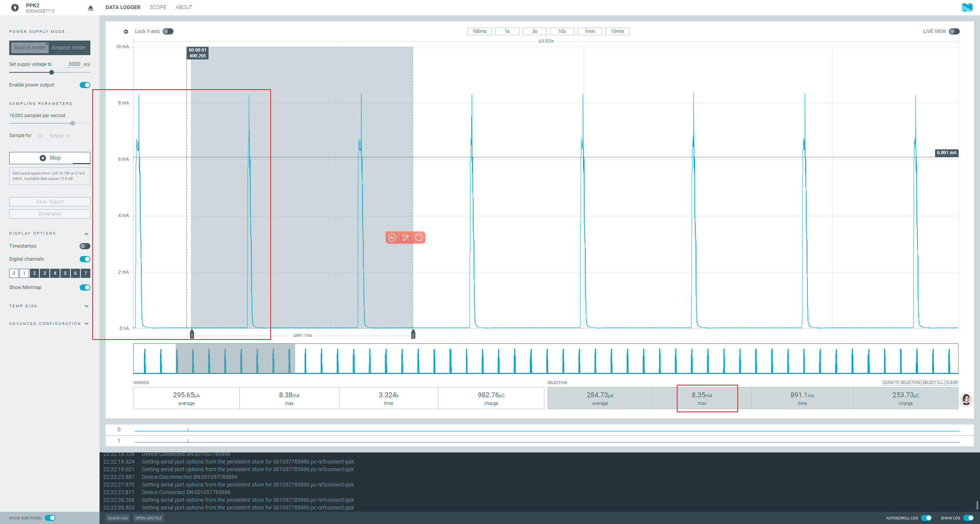Toggle digital channel 7
This screenshot has width=980, height=524.
pos(86,273)
